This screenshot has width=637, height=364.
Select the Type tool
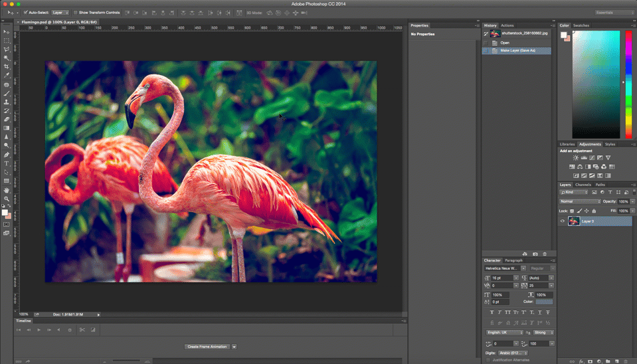coord(7,163)
